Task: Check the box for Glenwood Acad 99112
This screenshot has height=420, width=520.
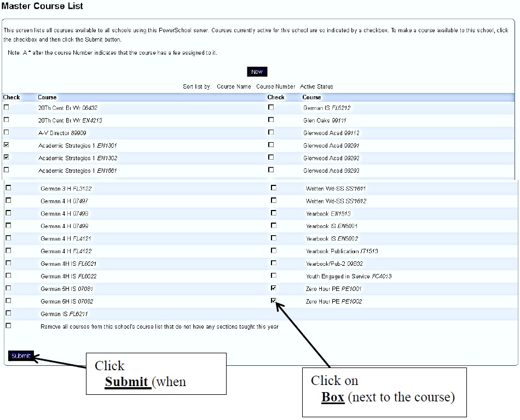Action: pyautogui.click(x=271, y=132)
